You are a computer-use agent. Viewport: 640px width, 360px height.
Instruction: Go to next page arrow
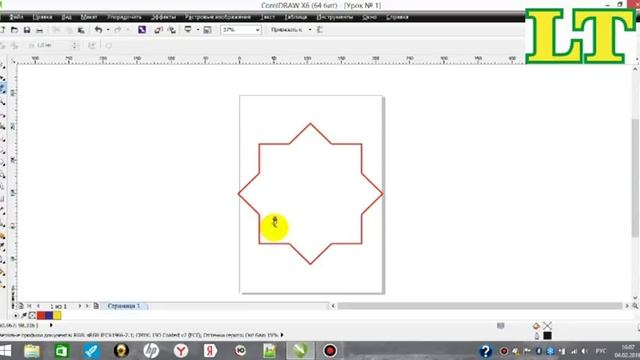tap(80, 306)
